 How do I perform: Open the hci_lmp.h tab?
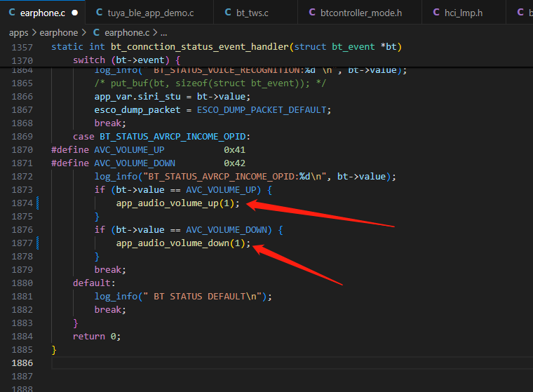tap(463, 13)
